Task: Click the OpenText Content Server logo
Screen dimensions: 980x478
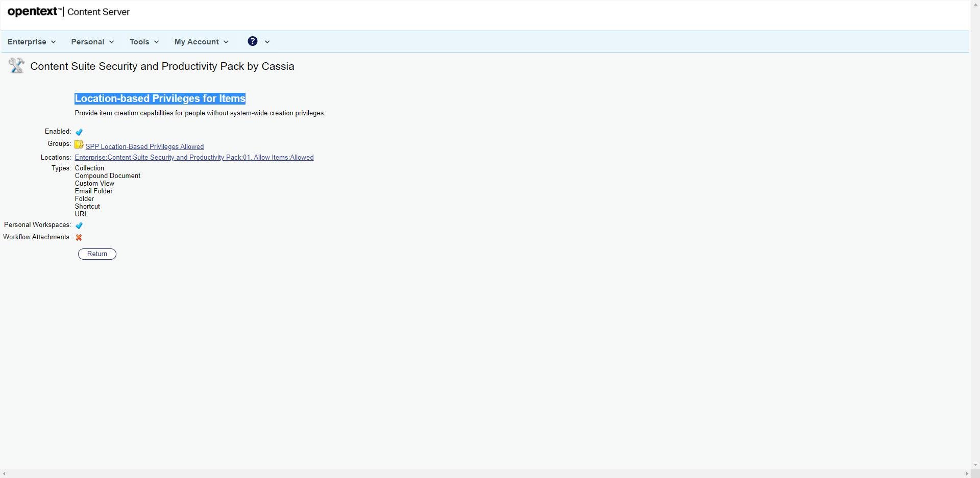Action: [x=68, y=12]
